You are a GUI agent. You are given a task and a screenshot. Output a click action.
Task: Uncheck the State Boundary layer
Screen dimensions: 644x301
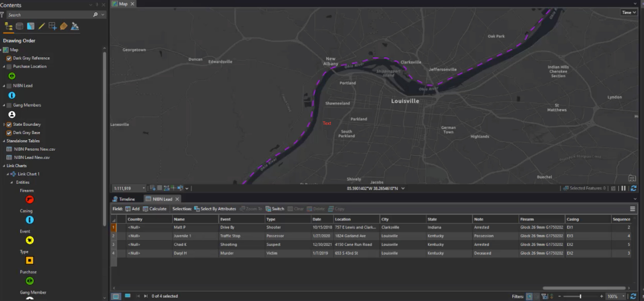(x=9, y=124)
